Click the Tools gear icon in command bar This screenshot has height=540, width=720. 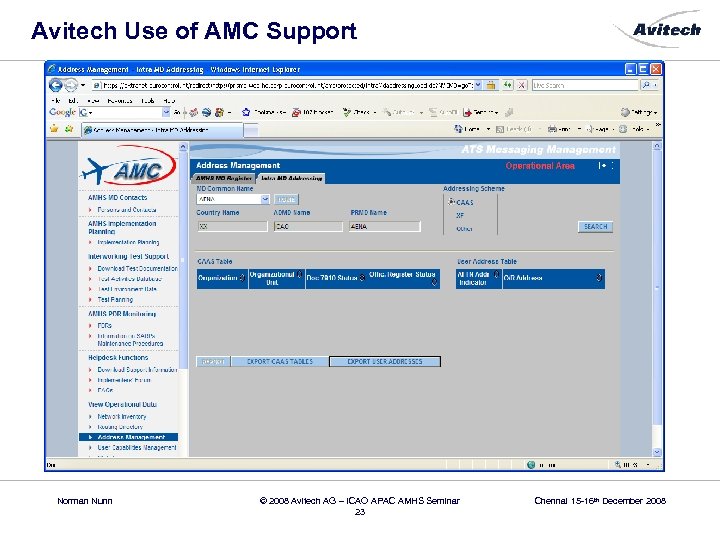(x=623, y=129)
